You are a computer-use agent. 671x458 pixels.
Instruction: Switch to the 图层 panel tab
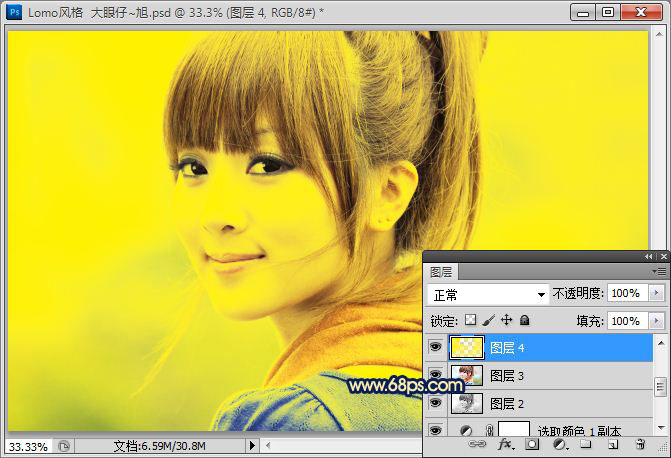[441, 272]
